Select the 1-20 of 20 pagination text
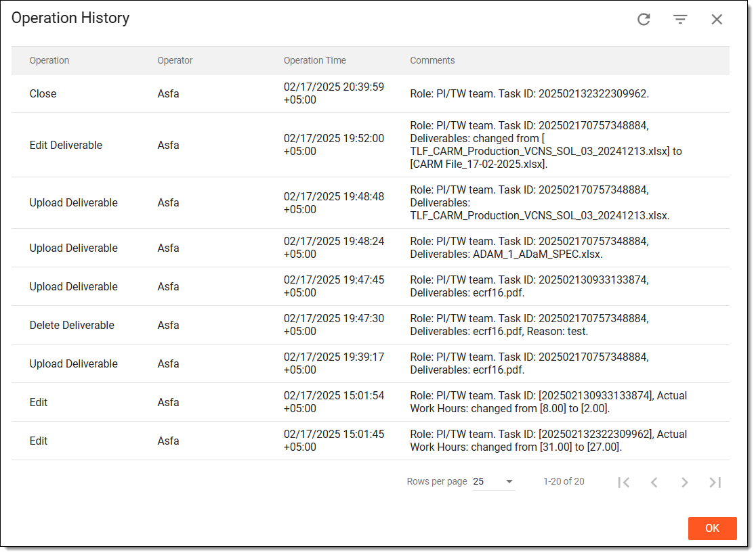756x555 pixels. click(564, 481)
